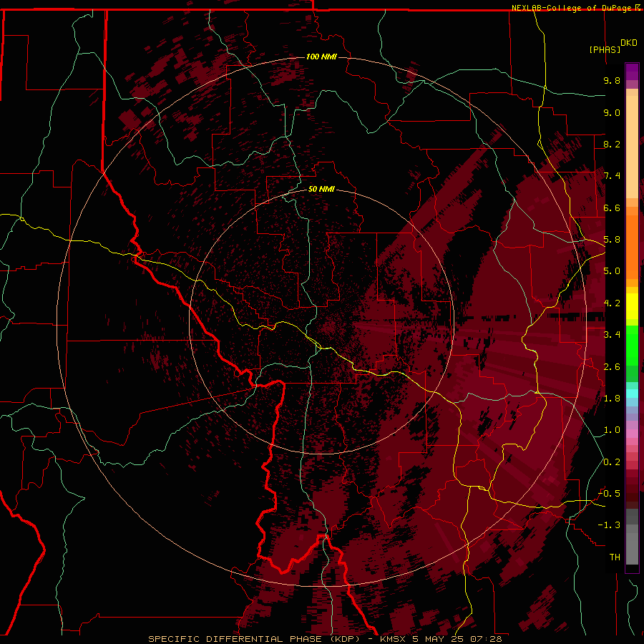Pick the cyan segment of the color bar
The image size is (644, 644).
[632, 394]
